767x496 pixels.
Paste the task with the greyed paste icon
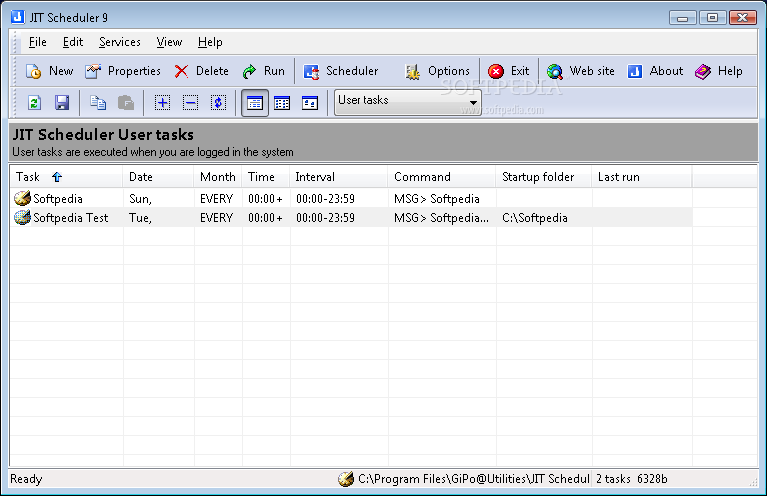point(126,103)
